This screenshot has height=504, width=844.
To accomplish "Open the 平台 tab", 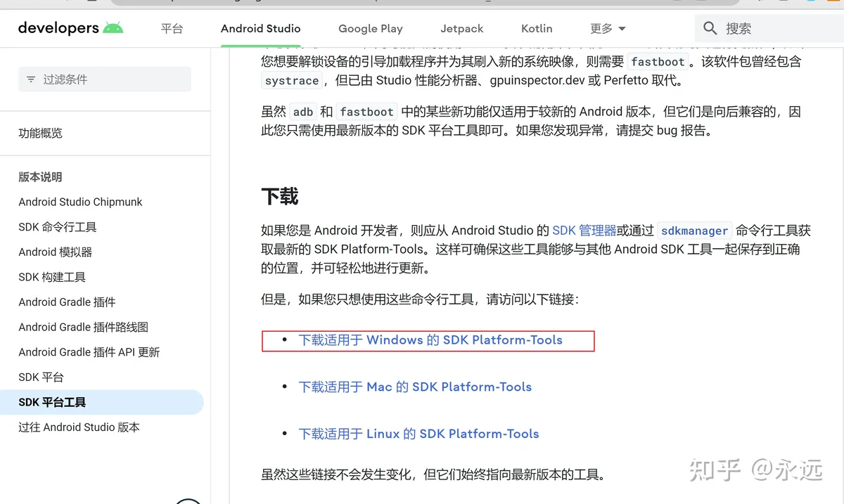I will (x=172, y=29).
